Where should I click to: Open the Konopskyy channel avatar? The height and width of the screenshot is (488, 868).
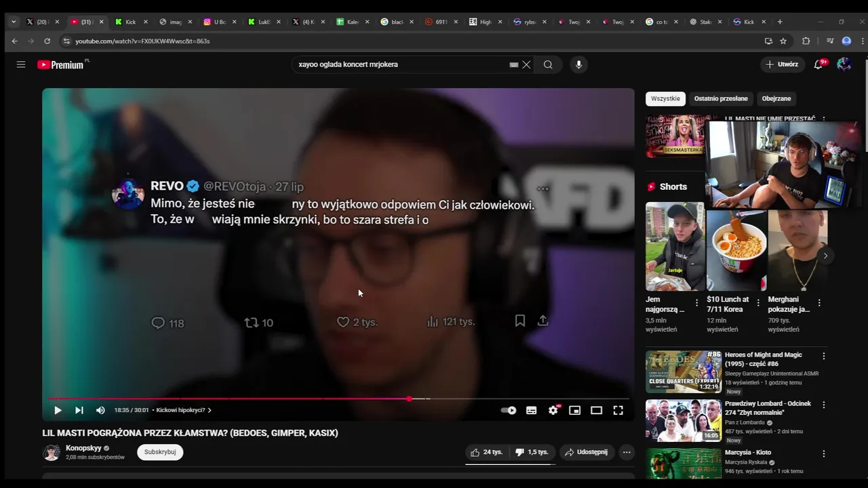tap(52, 453)
